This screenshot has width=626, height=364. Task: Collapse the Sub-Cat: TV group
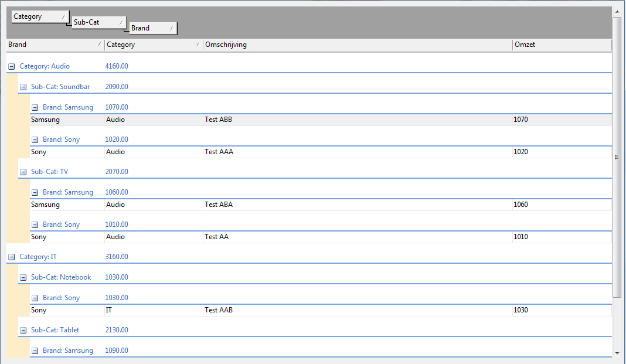[23, 172]
